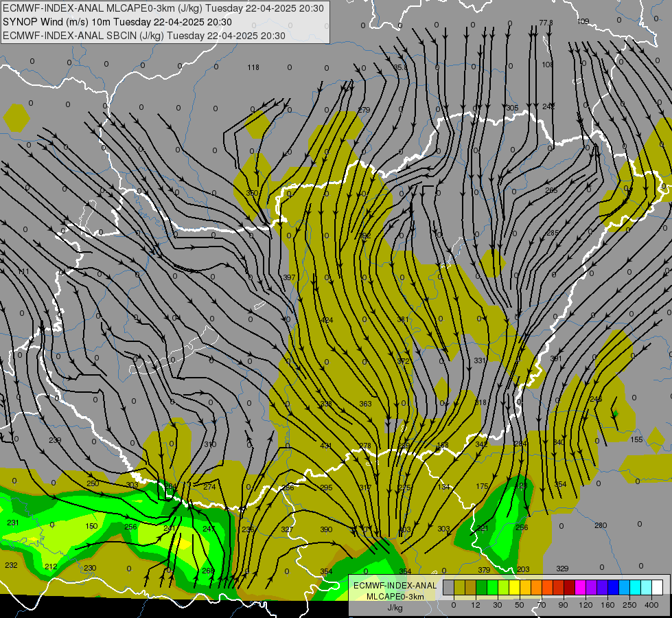This screenshot has width=672, height=618.
Task: Click the map value 150
Action: tap(91, 526)
